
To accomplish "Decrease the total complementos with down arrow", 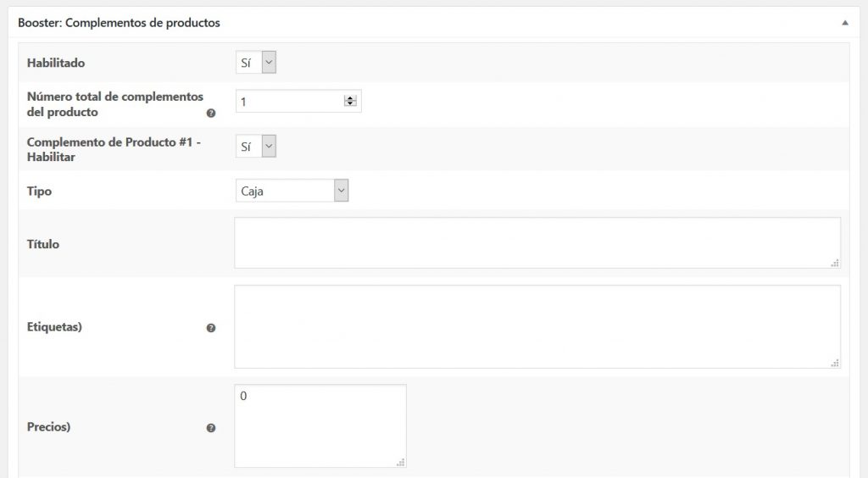I will [x=350, y=105].
